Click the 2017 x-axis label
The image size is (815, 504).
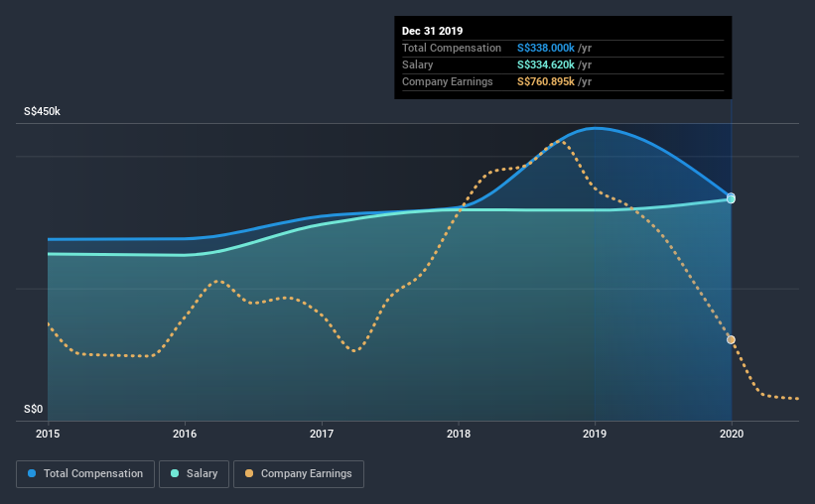(x=322, y=434)
